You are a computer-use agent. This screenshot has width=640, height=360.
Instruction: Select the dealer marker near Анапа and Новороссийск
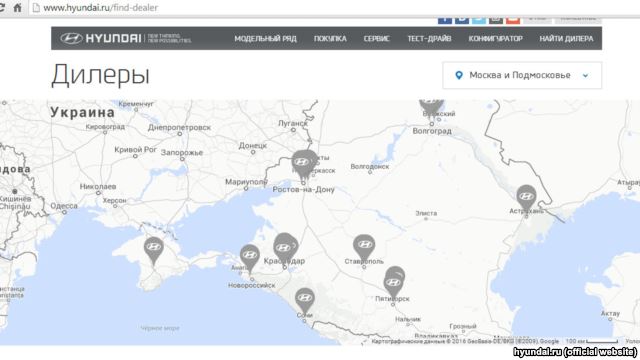[249, 258]
